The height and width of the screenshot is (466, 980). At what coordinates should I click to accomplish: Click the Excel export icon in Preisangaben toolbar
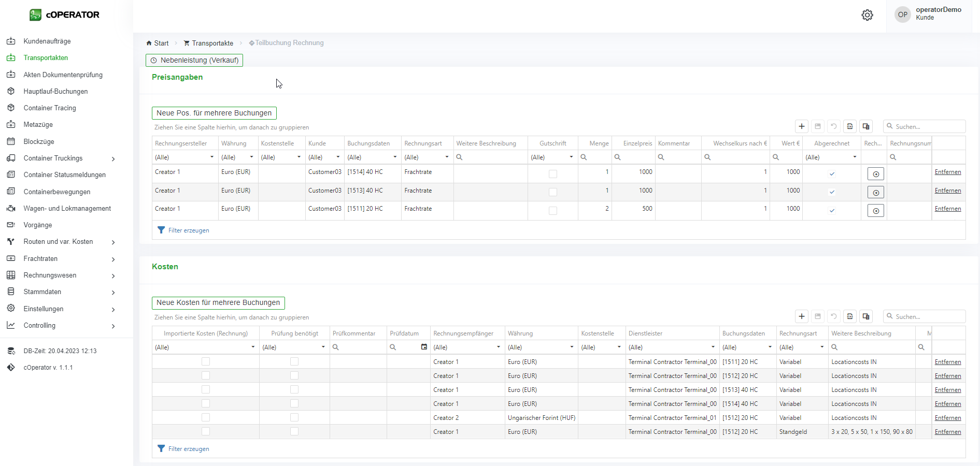(x=850, y=126)
